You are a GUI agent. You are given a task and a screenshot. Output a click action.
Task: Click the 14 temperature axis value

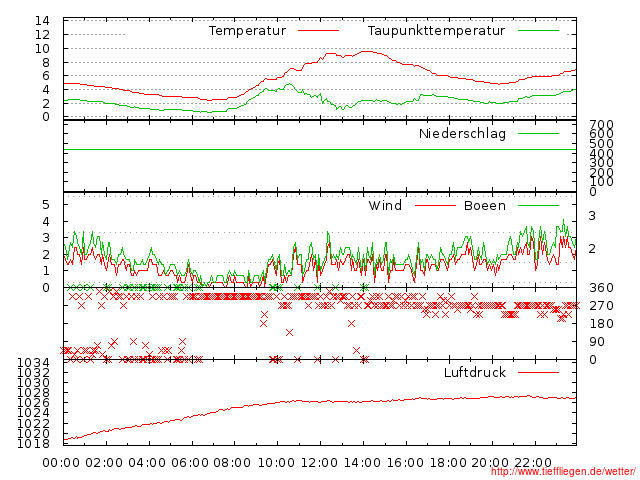[x=42, y=21]
